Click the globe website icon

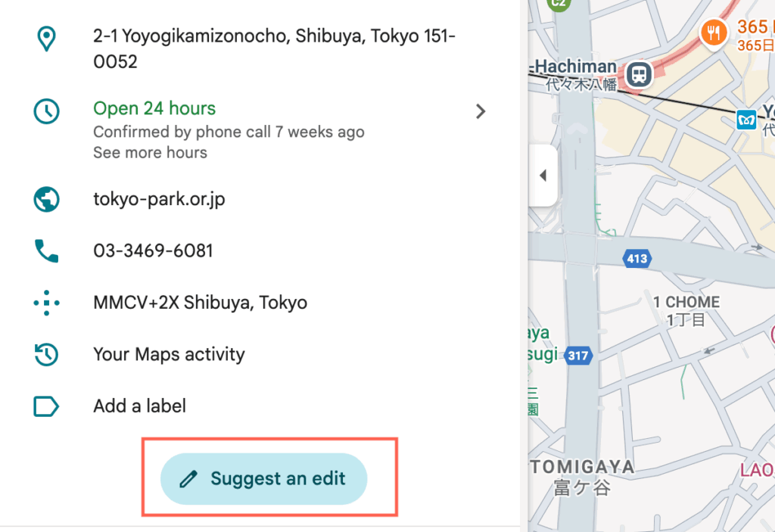46,199
